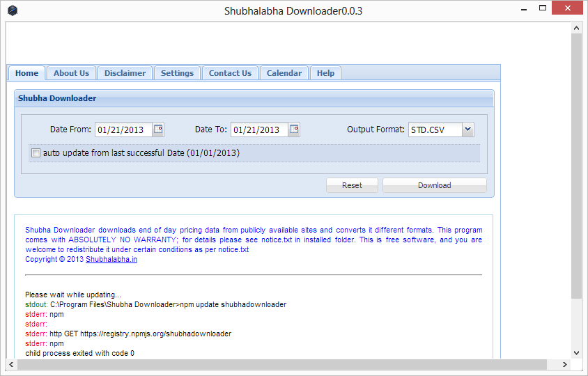Open the Contact Us tab
Screen dimensions: 588x376
[230, 73]
